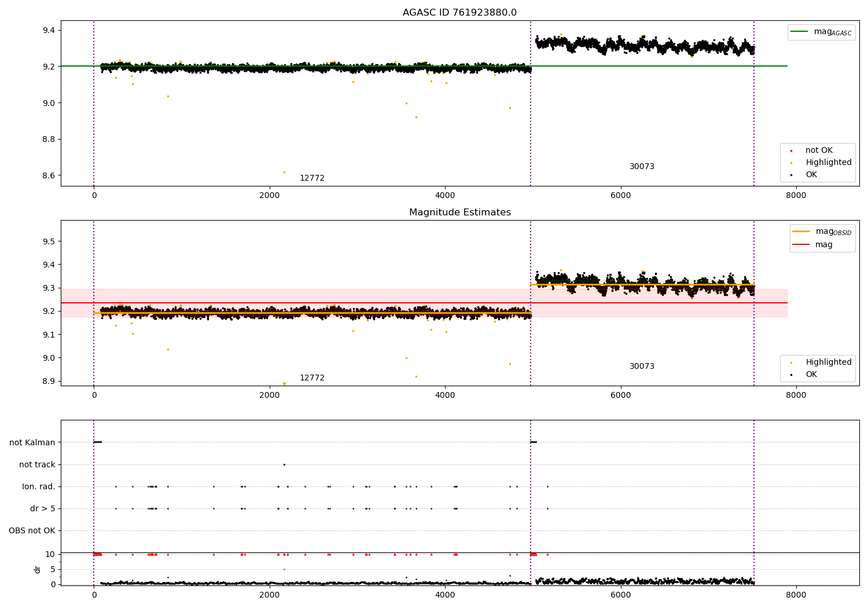Click the 9.5 tick on the middle plot y-axis
This screenshot has width=868, height=608.
pos(49,242)
